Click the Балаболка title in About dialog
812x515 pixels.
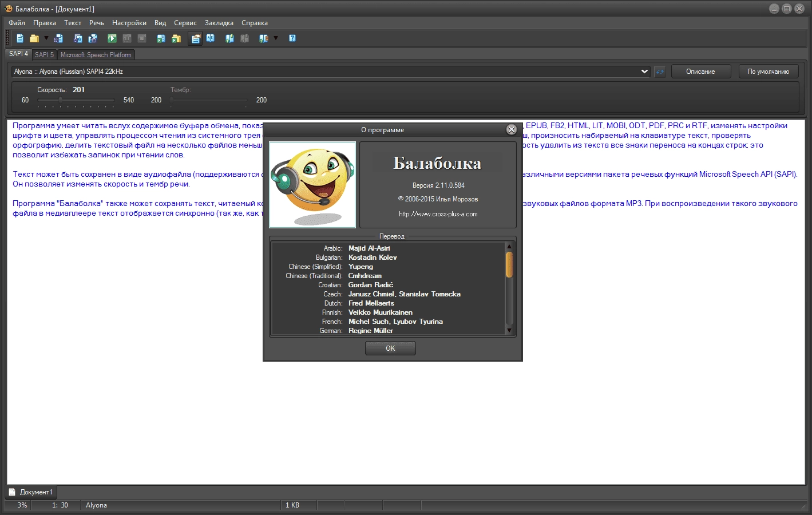[x=437, y=163]
